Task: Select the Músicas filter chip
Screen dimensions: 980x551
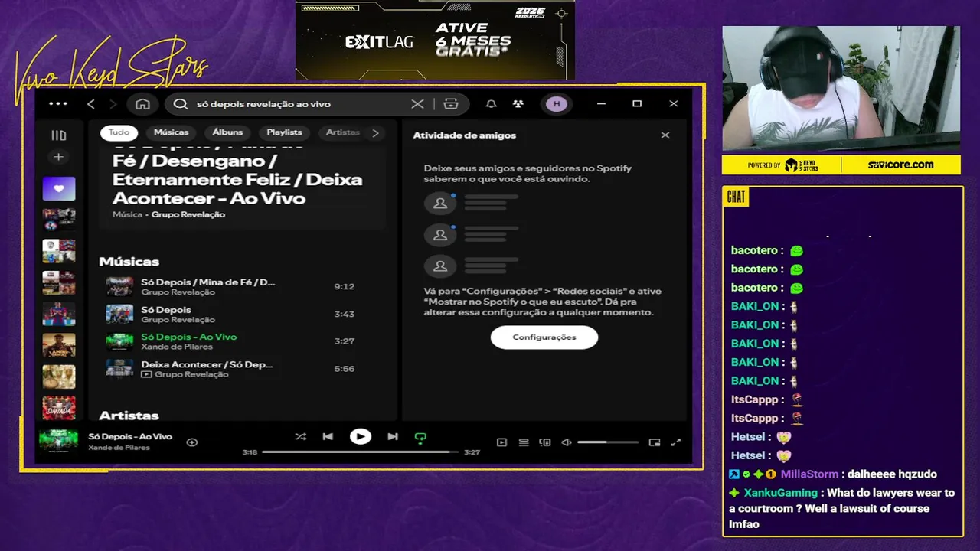Action: click(171, 132)
